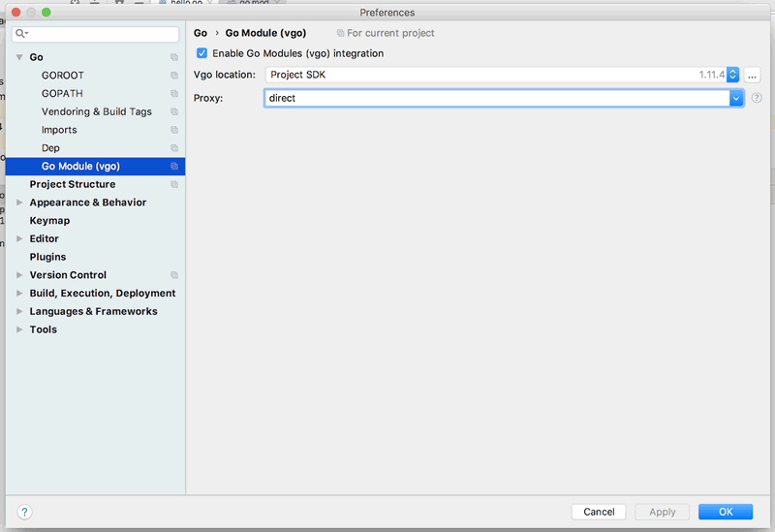Click project-level icon beside GOPATH
Viewport: 775px width, 532px height.
[x=174, y=93]
